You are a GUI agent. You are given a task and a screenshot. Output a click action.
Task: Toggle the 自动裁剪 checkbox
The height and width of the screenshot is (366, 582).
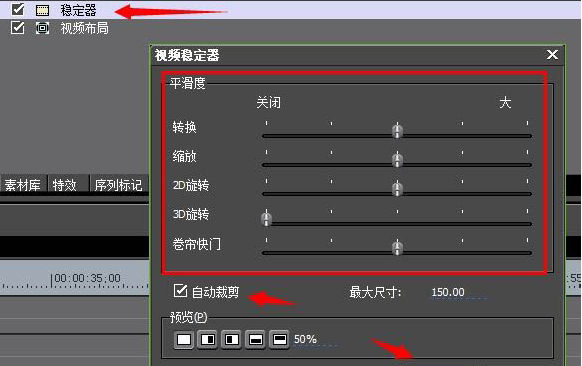[180, 291]
